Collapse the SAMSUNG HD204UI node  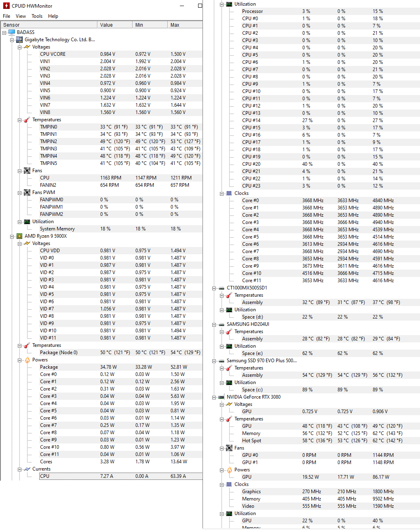[214, 324]
